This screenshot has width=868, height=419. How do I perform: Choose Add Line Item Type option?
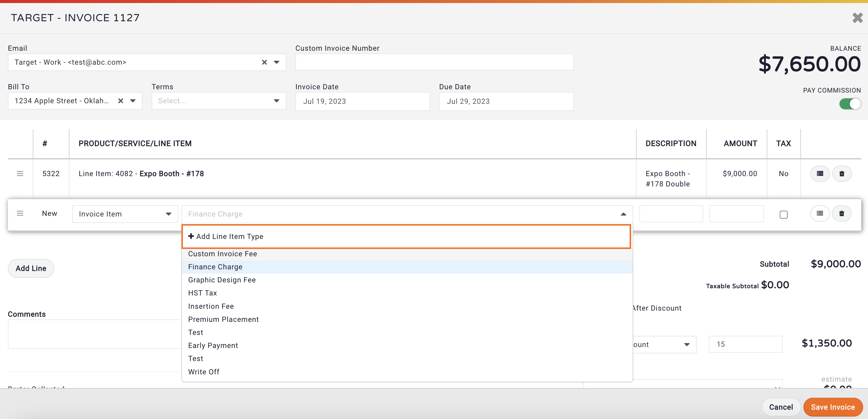[406, 237]
